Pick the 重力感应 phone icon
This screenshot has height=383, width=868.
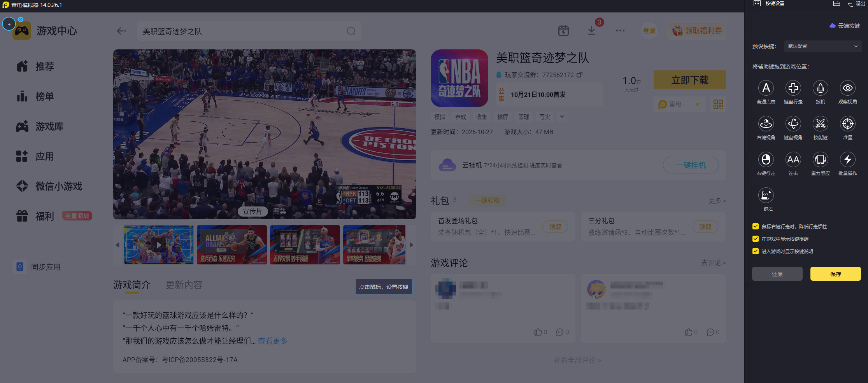tap(820, 159)
